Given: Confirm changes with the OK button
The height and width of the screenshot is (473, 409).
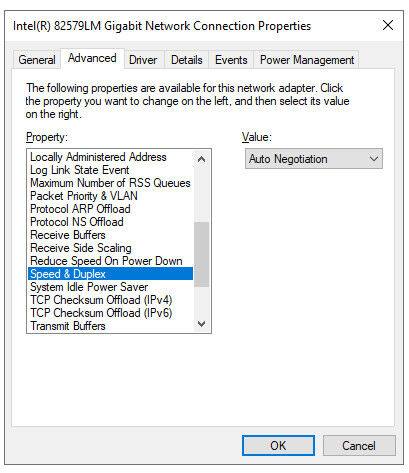Looking at the screenshot, I should pyautogui.click(x=278, y=445).
